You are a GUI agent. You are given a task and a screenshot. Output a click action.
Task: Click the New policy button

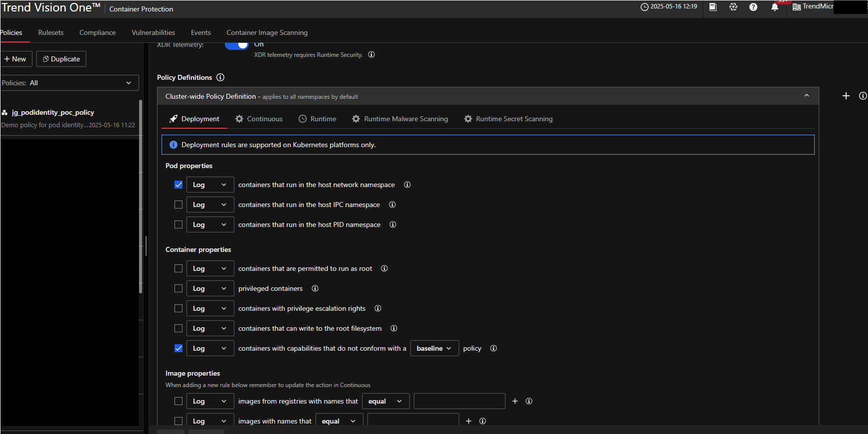pyautogui.click(x=15, y=59)
